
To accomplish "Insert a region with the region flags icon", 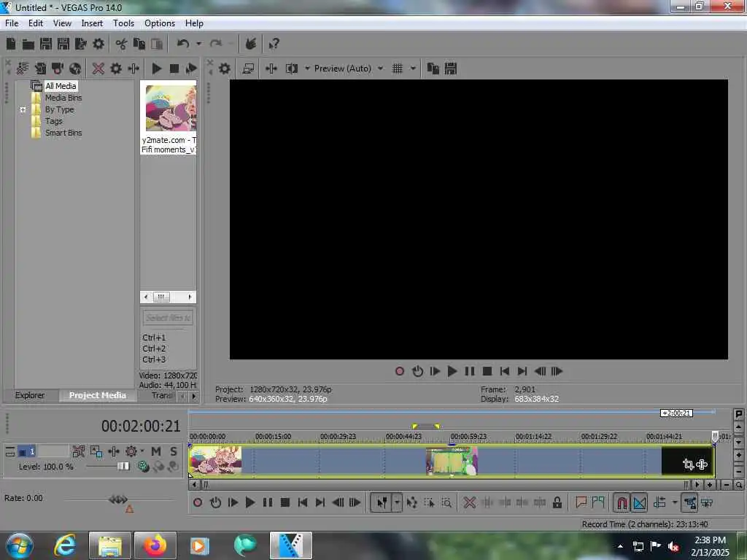I will 598,502.
